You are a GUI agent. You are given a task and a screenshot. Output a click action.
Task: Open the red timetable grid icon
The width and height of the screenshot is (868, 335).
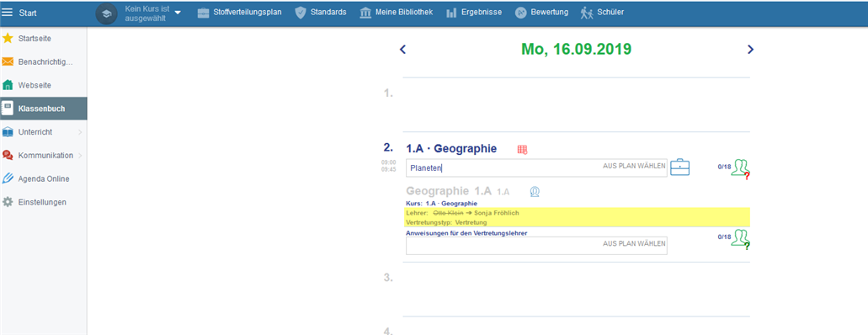pyautogui.click(x=523, y=149)
